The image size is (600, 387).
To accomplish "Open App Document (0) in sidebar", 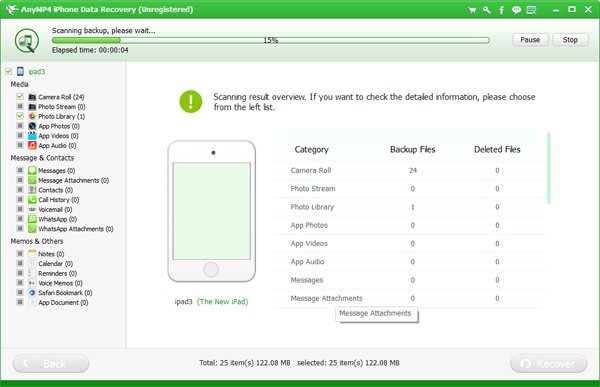I will [63, 302].
